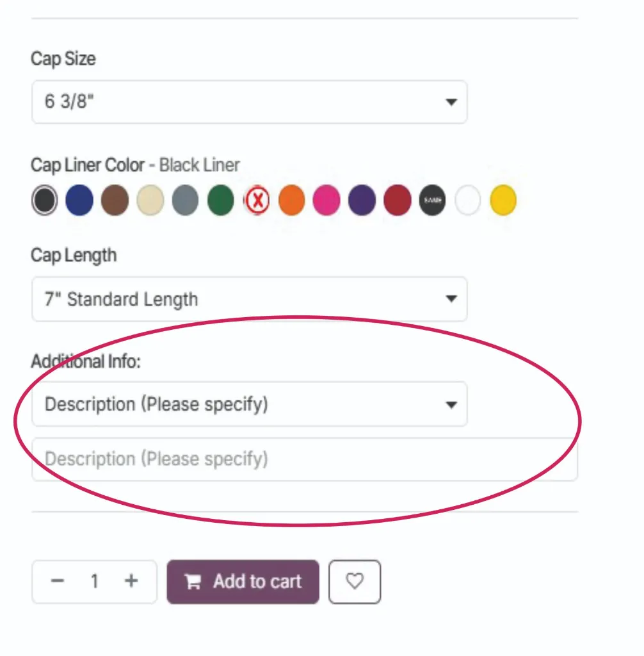
Task: Decrease the quantity with the minus button
Action: pos(58,582)
